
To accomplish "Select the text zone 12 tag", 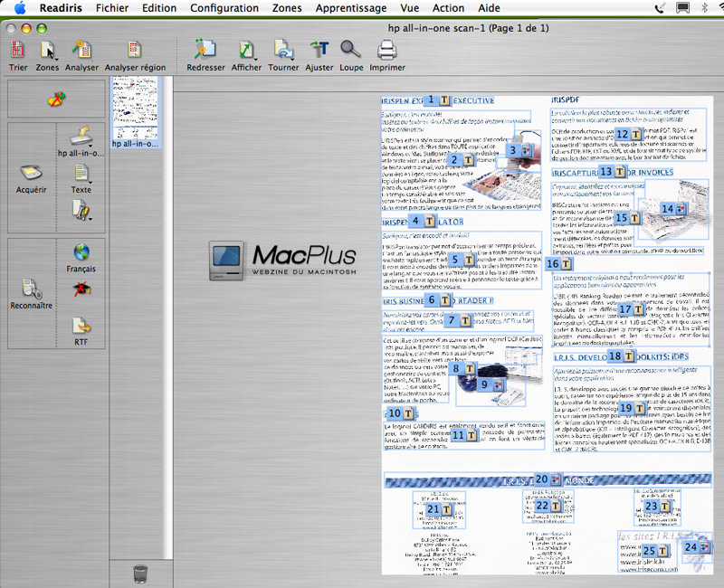I will tap(628, 134).
